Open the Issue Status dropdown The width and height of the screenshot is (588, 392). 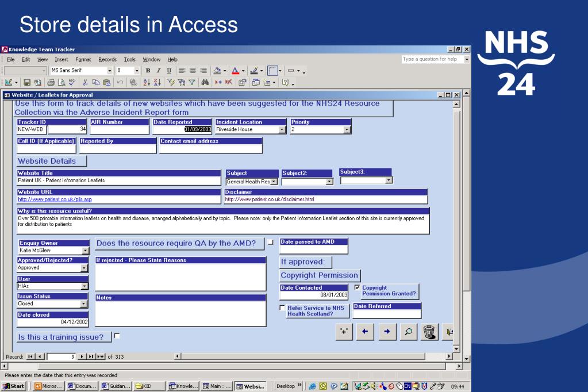(83, 304)
